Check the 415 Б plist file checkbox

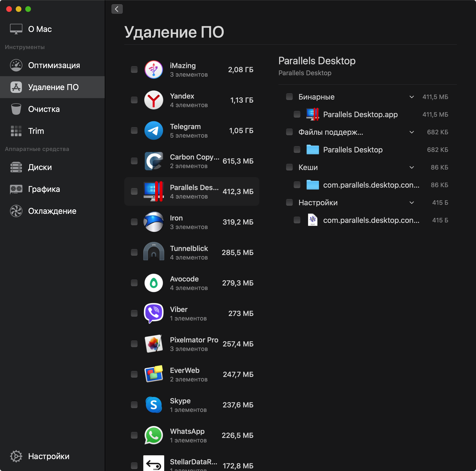297,220
